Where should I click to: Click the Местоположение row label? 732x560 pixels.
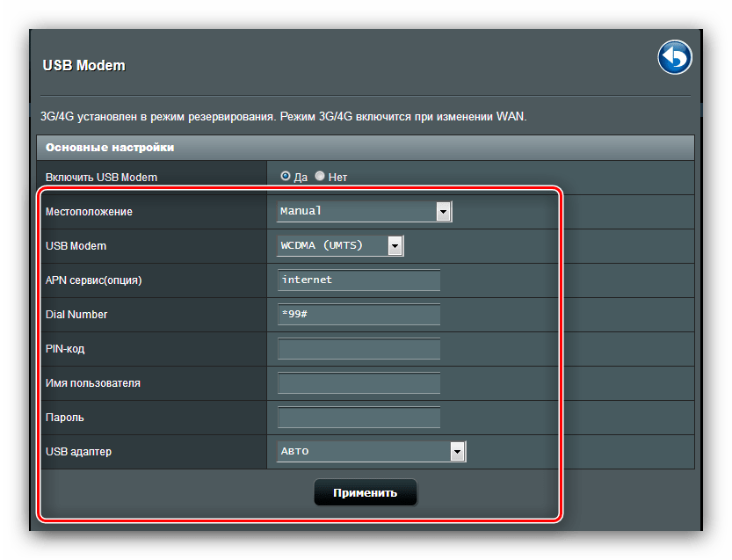click(89, 212)
